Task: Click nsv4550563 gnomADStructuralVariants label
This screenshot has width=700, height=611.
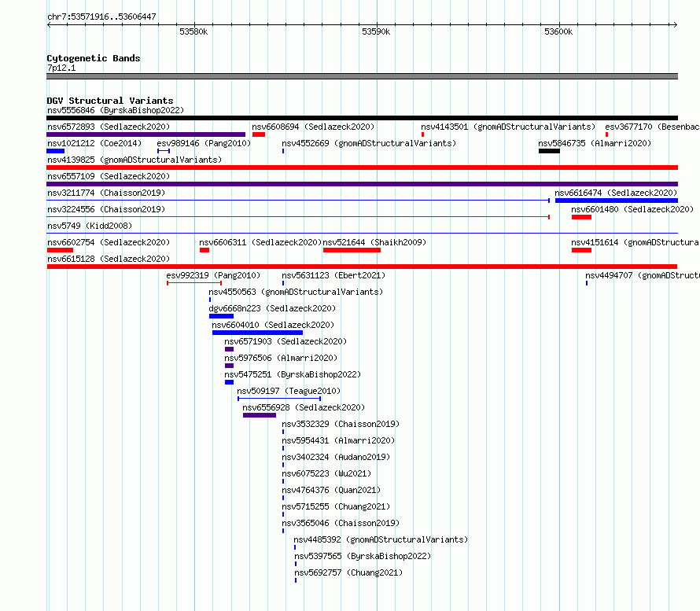Action: click(296, 292)
